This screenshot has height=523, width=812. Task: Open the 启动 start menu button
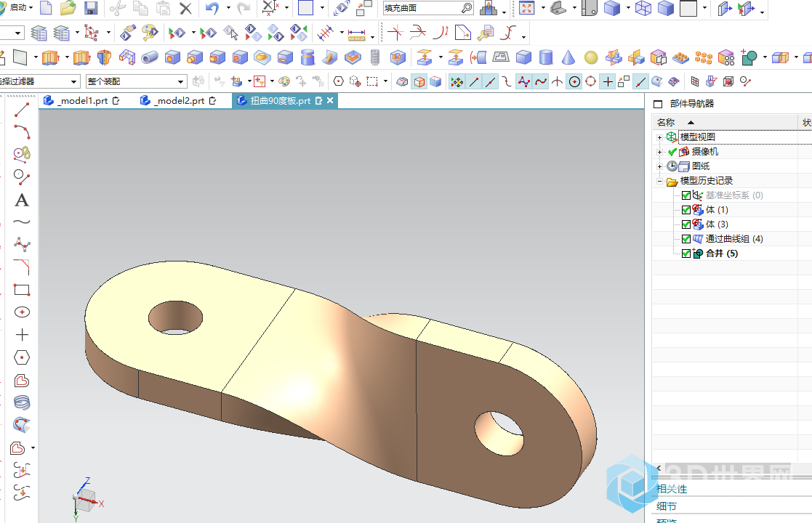(x=17, y=7)
